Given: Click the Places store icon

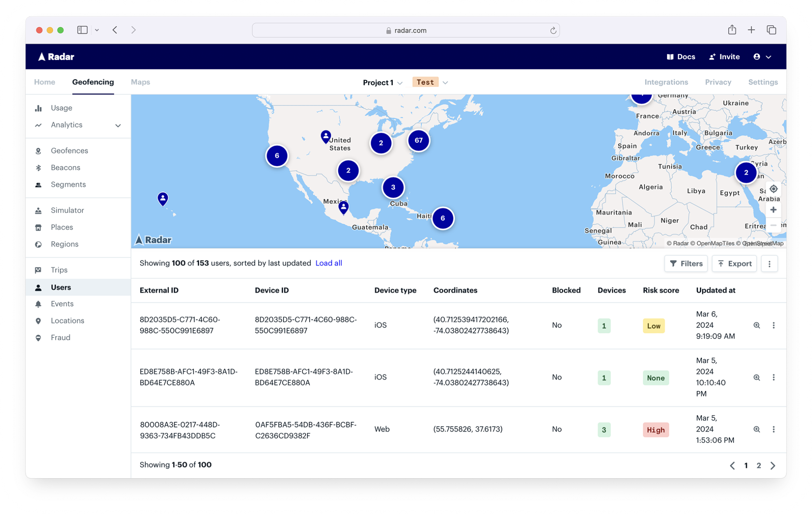Looking at the screenshot, I should (x=38, y=227).
